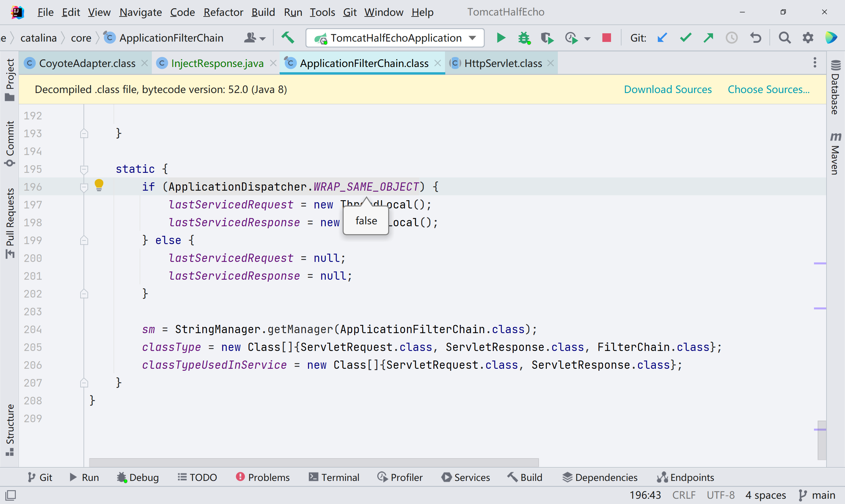This screenshot has height=504, width=845.
Task: Click the intention lightbulb on line 196
Action: click(x=99, y=185)
